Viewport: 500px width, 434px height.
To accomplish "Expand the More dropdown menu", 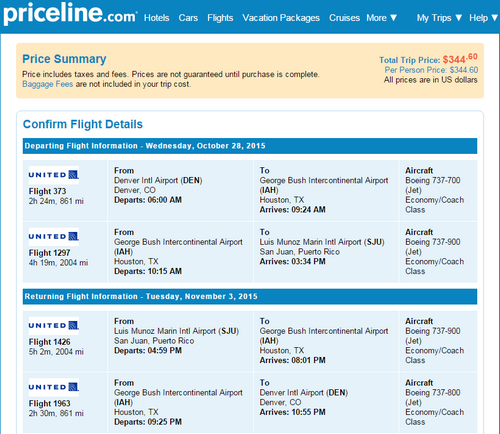I will (x=382, y=18).
